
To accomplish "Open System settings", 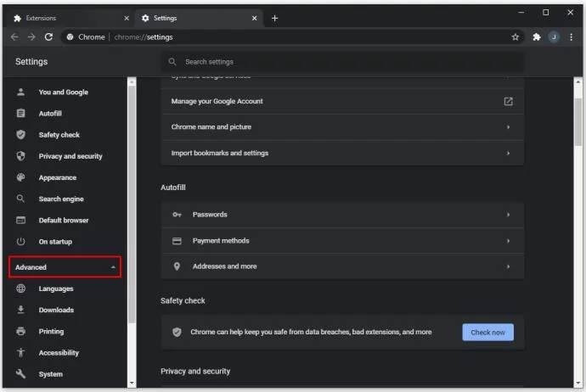I will point(50,374).
